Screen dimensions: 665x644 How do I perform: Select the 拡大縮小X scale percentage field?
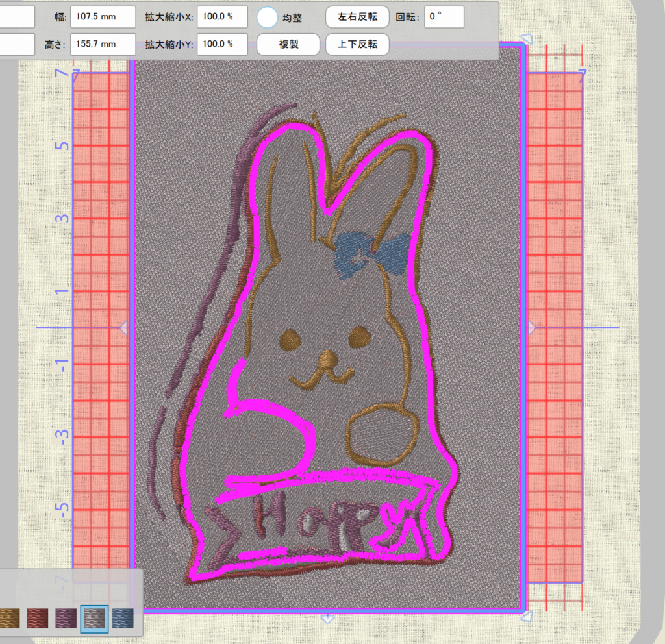tap(222, 17)
